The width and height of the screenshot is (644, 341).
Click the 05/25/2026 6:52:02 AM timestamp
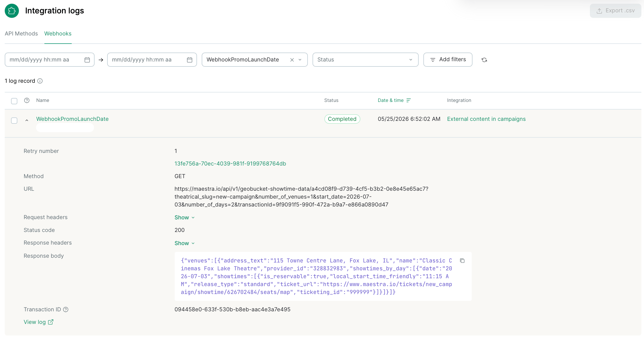pos(409,119)
